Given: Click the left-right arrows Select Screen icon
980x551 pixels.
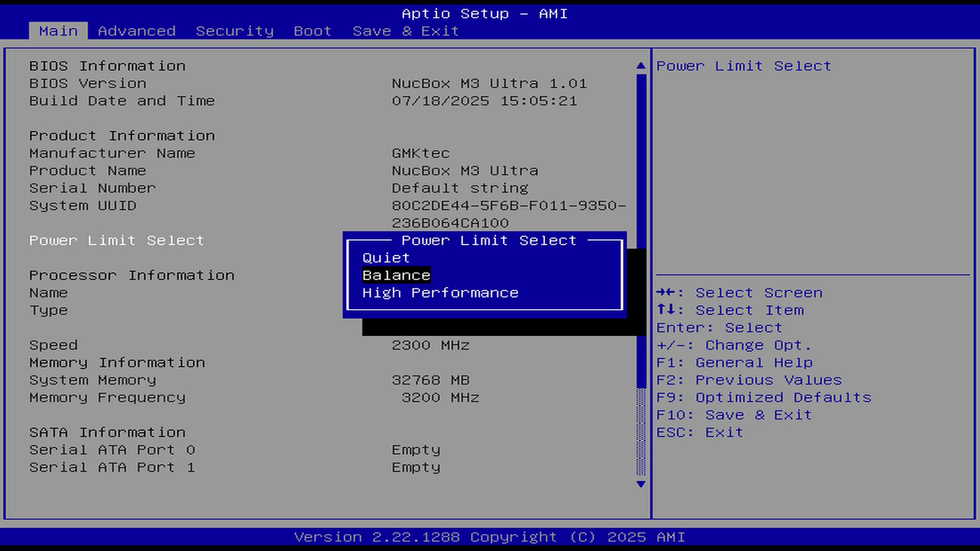Looking at the screenshot, I should (x=666, y=293).
